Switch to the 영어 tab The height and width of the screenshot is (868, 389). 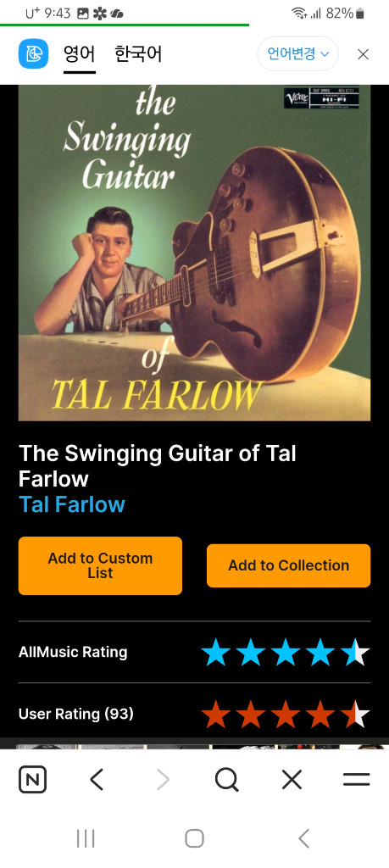[x=79, y=54]
